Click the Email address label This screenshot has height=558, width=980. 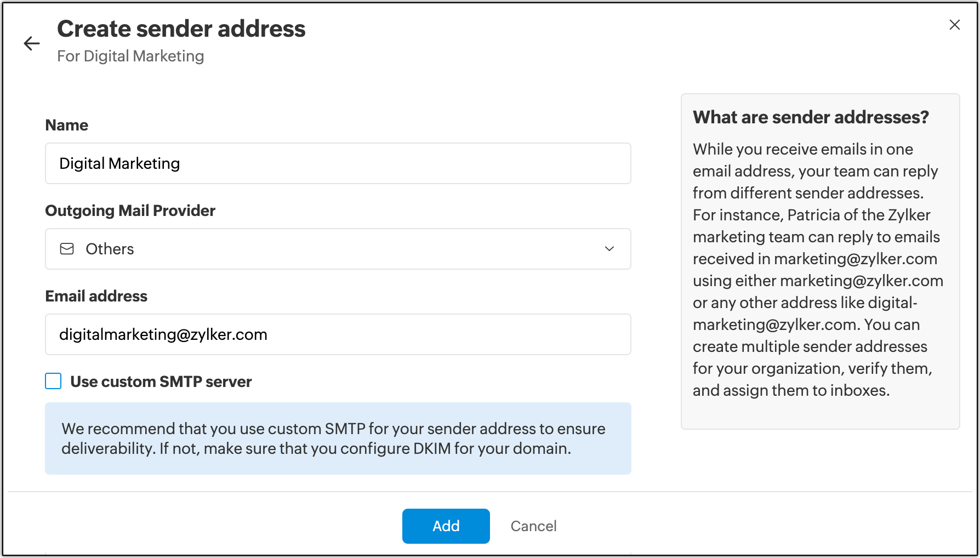96,296
